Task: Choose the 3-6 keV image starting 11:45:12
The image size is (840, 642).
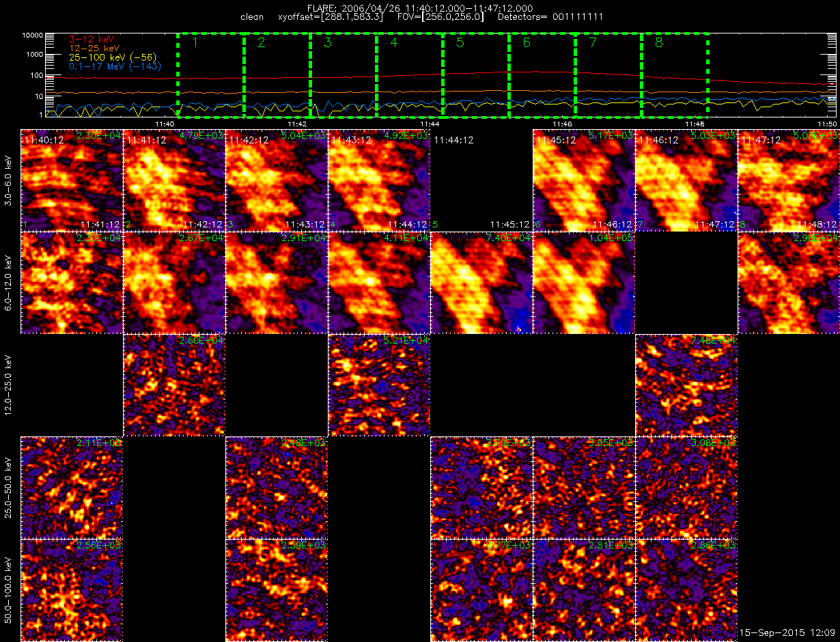Action: pos(585,180)
